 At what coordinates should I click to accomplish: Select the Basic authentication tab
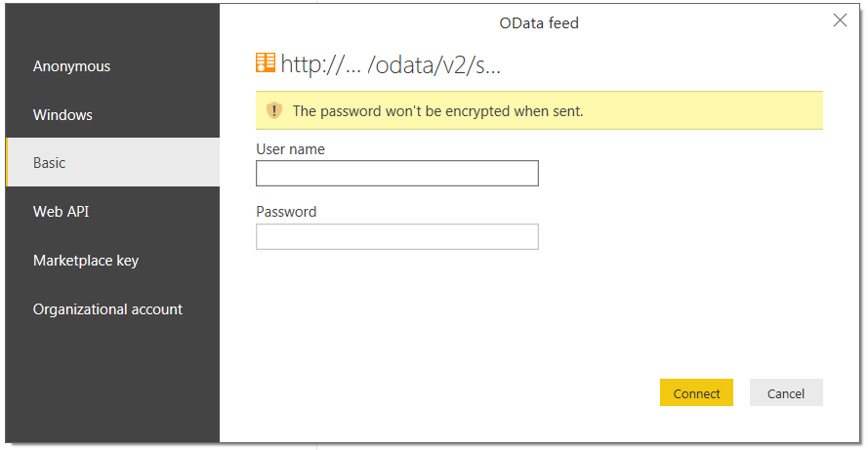point(50,163)
